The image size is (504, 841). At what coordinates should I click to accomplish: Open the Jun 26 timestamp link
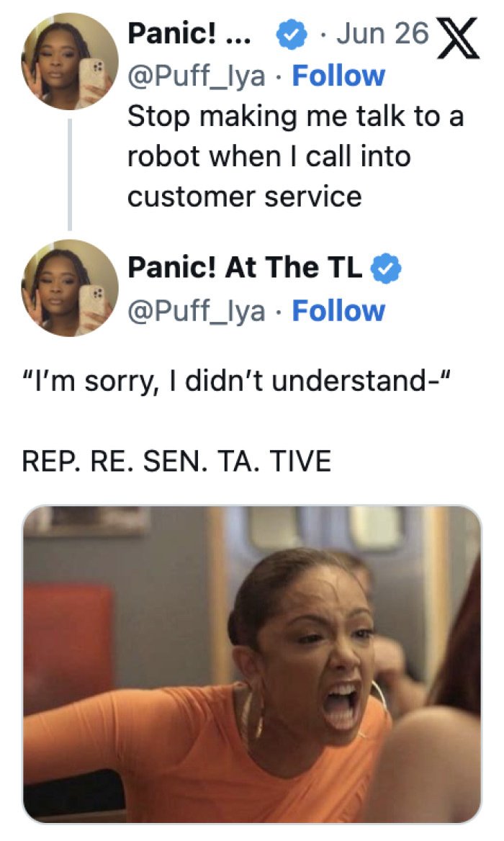pyautogui.click(x=382, y=33)
